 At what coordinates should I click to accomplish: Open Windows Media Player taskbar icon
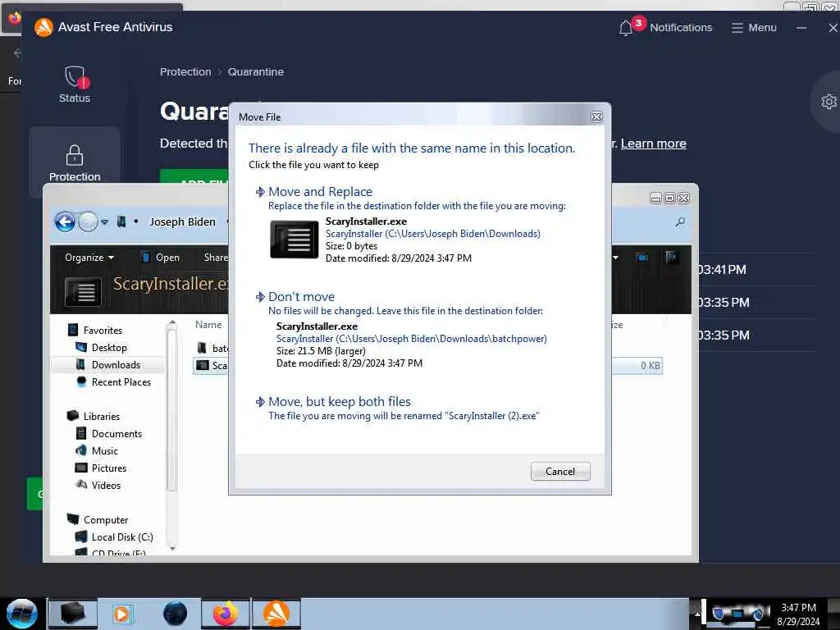tap(121, 614)
